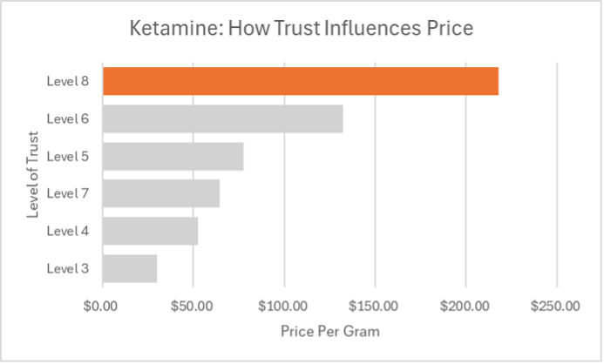Click the orange Level 8 bar
Screen dimensions: 604x364
pyautogui.click(x=300, y=81)
